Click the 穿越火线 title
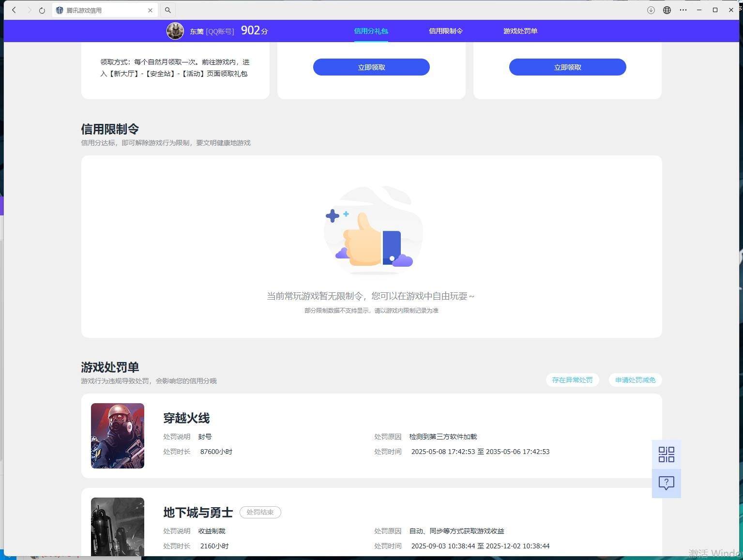The image size is (743, 560). pyautogui.click(x=186, y=418)
